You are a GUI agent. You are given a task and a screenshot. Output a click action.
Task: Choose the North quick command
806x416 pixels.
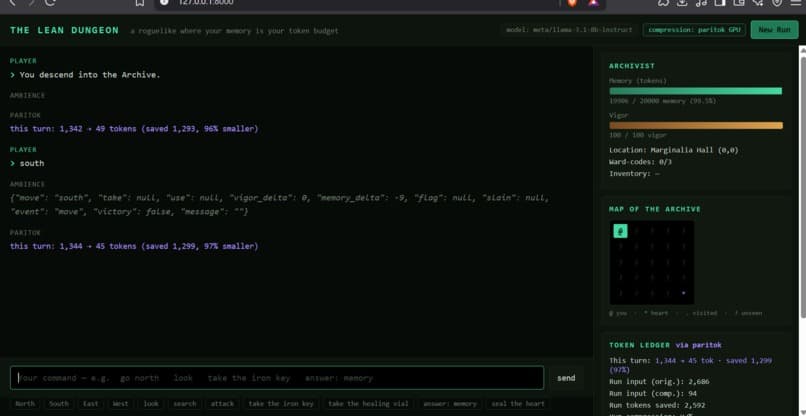(25, 404)
